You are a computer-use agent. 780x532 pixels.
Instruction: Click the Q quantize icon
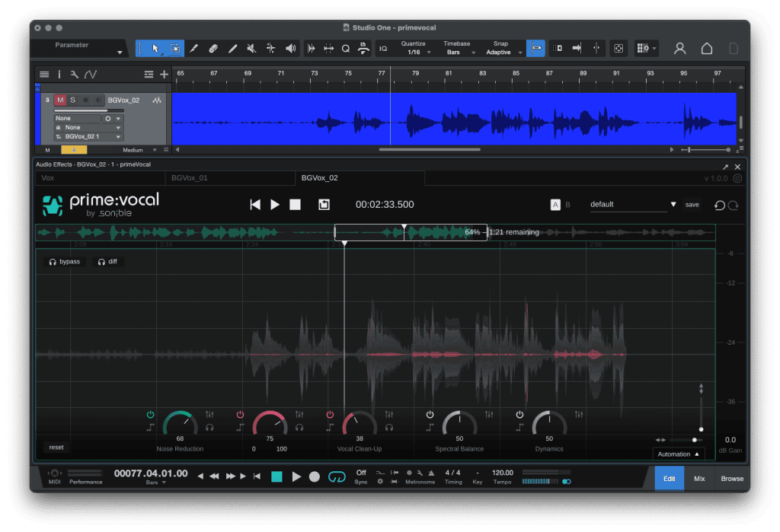346,49
